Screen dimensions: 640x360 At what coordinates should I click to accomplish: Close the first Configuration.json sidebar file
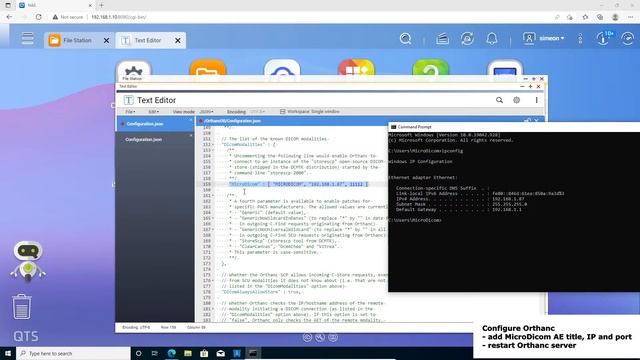tap(190, 120)
